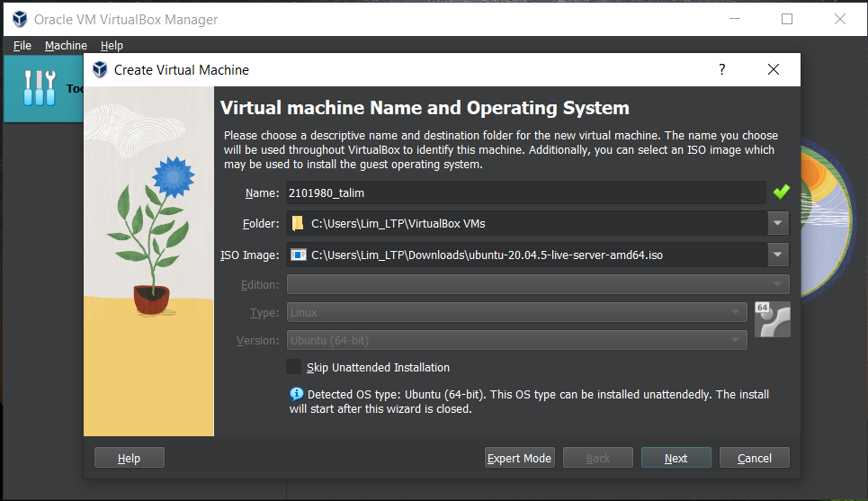Click the question mark help icon in dialog

(x=721, y=69)
